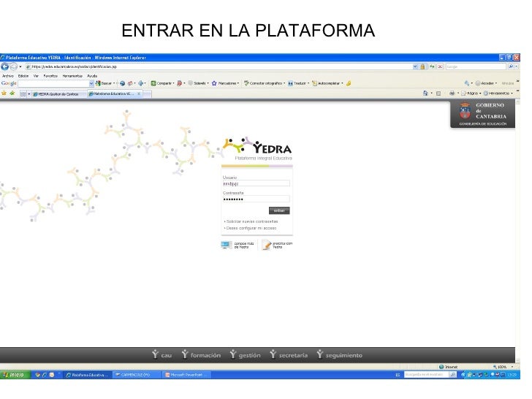Click the Contraseña password field

coord(256,199)
